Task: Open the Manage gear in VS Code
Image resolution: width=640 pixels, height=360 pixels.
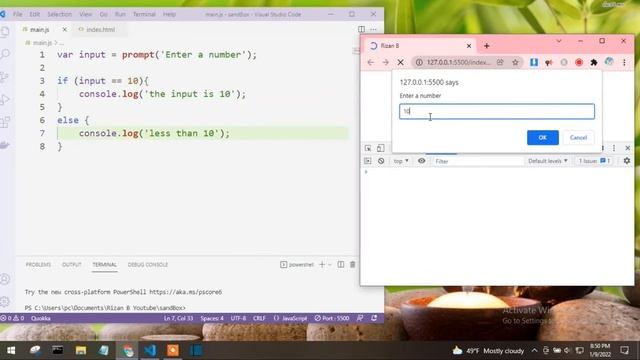Action: (5, 302)
